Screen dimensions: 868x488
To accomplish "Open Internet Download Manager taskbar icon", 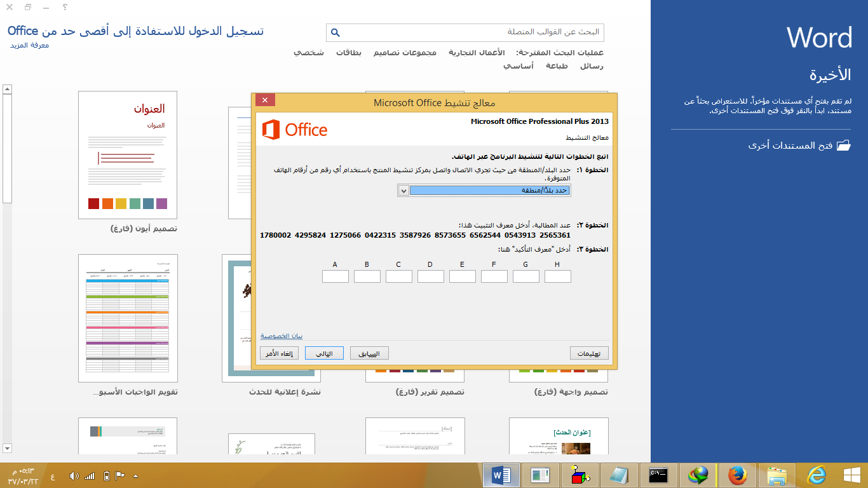I will point(698,475).
